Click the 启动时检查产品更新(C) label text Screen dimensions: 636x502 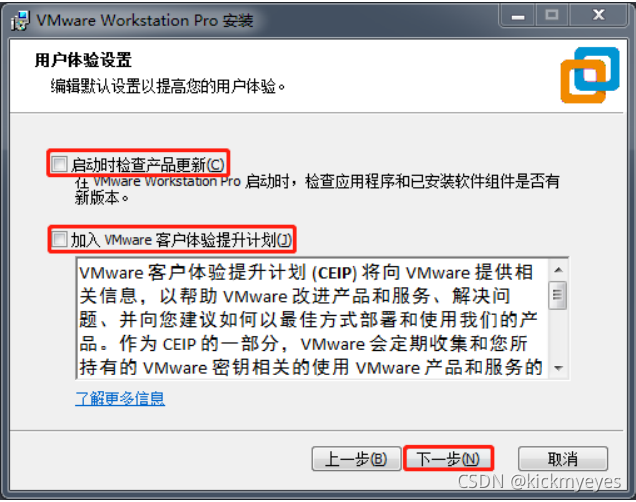[148, 165]
